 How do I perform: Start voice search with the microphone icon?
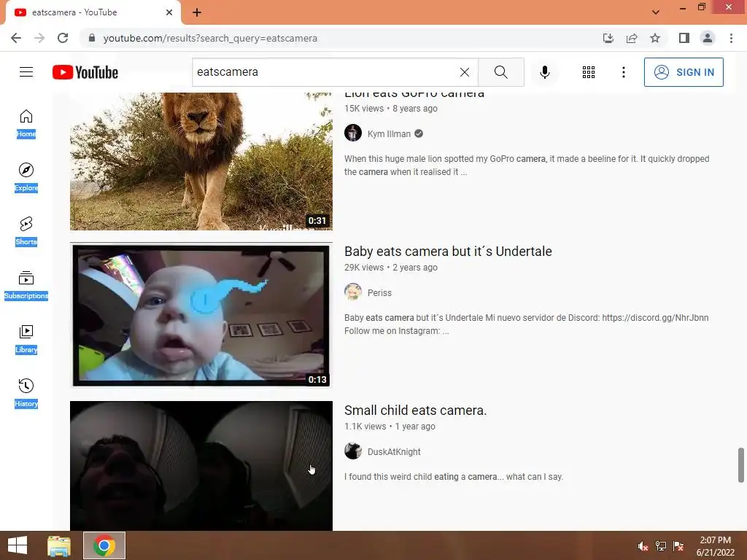click(545, 72)
